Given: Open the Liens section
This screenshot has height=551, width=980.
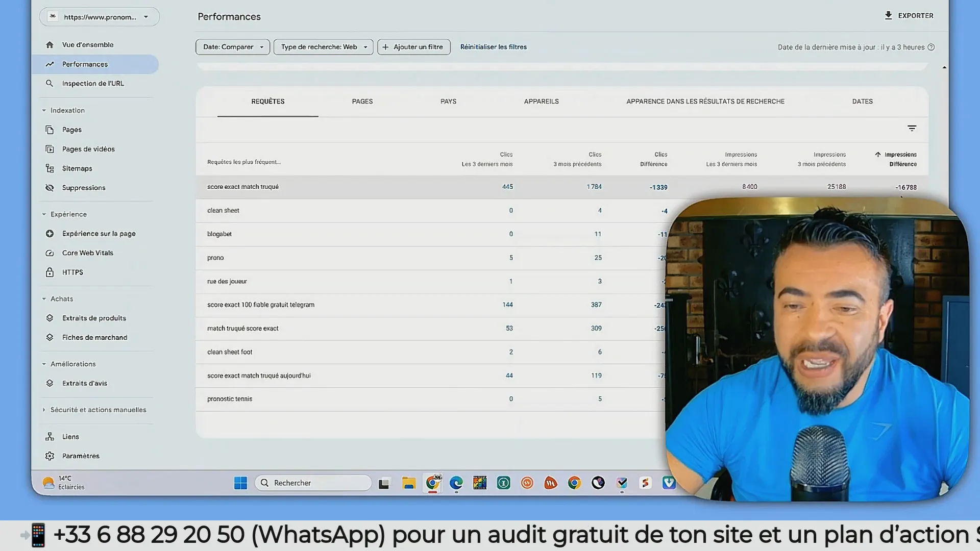Looking at the screenshot, I should tap(70, 437).
